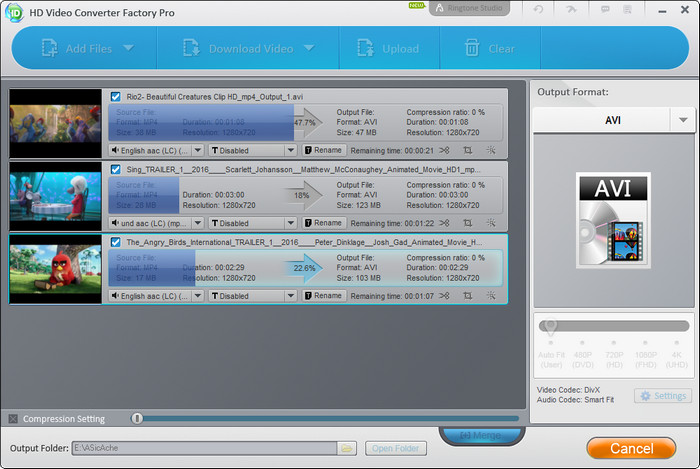Click Rename on the Sing trailer row
700x469 pixels.
coord(323,223)
